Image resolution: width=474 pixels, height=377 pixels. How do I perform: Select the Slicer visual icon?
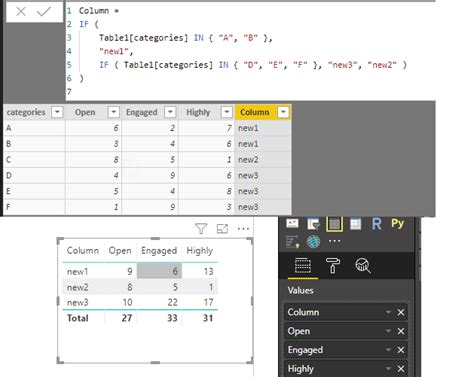(x=313, y=224)
